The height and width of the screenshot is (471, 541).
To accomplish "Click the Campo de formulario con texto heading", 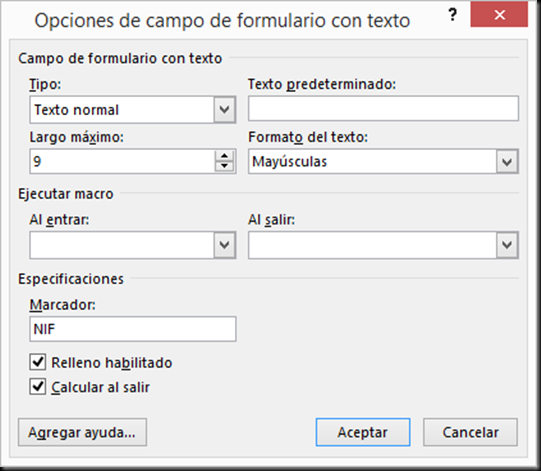I will [x=120, y=58].
